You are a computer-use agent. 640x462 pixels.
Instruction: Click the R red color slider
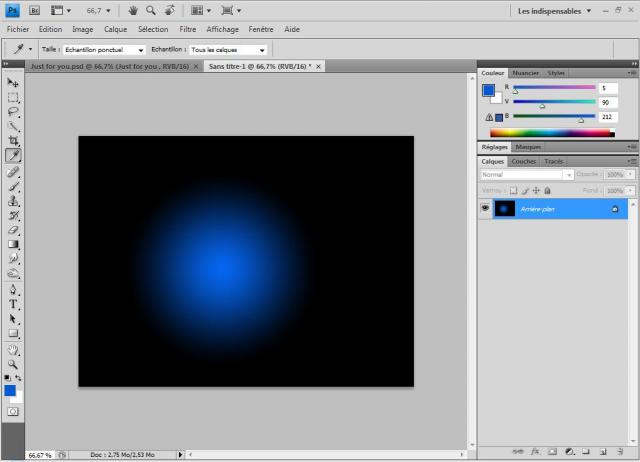(554, 87)
